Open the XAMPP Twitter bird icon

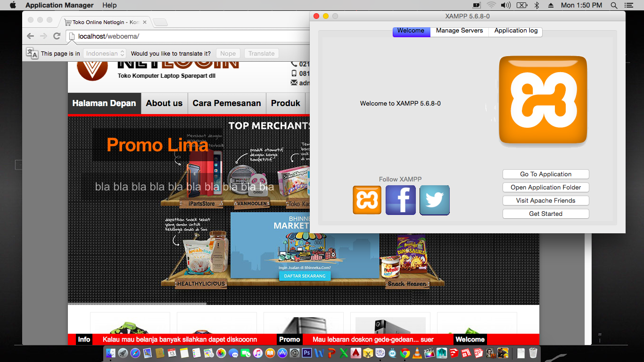pyautogui.click(x=434, y=200)
